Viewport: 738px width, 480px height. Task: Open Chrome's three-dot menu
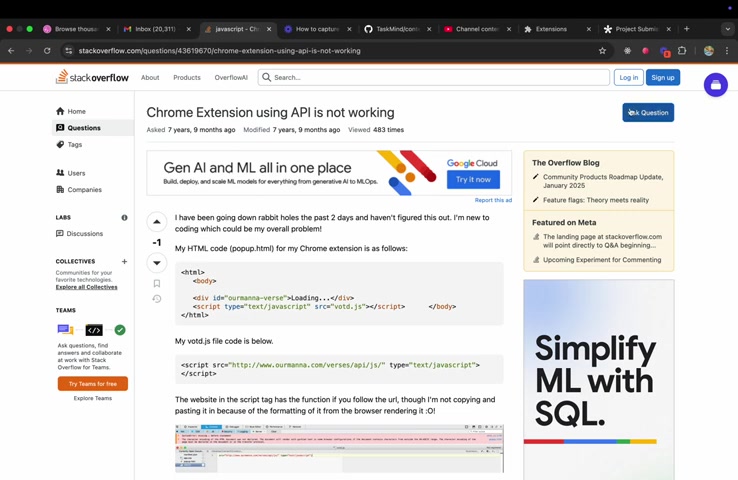[x=727, y=51]
